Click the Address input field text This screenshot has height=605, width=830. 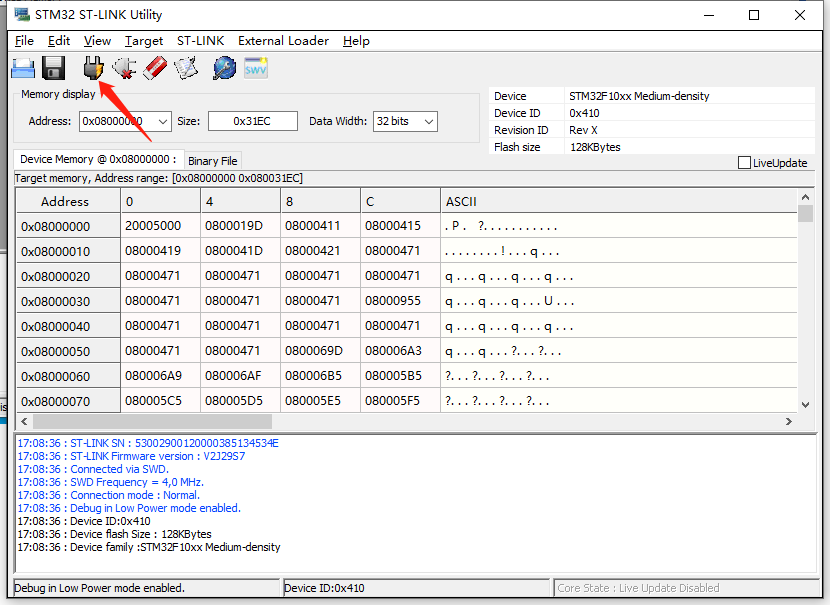click(112, 121)
